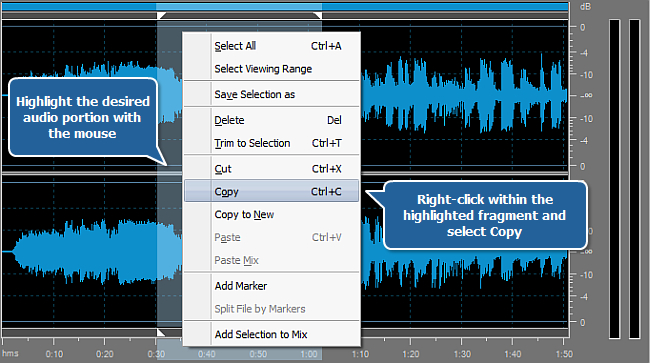Image resolution: width=650 pixels, height=363 pixels.
Task: Click the left channel level meter
Action: point(614,179)
